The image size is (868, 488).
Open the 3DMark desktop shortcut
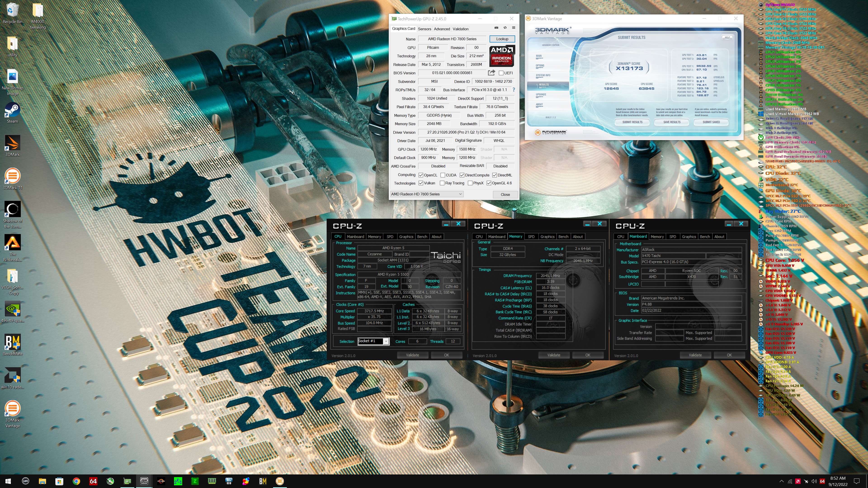pos(12,146)
